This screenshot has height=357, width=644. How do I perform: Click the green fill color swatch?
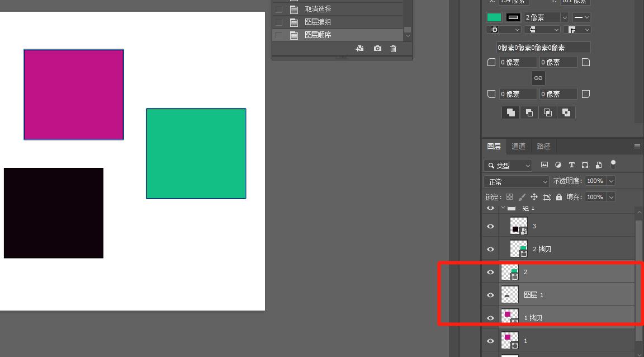(494, 17)
